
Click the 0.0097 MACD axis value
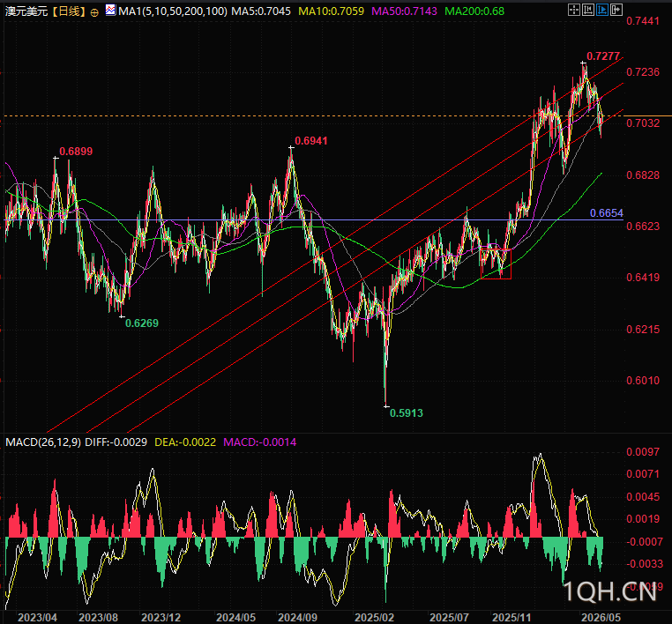[643, 452]
